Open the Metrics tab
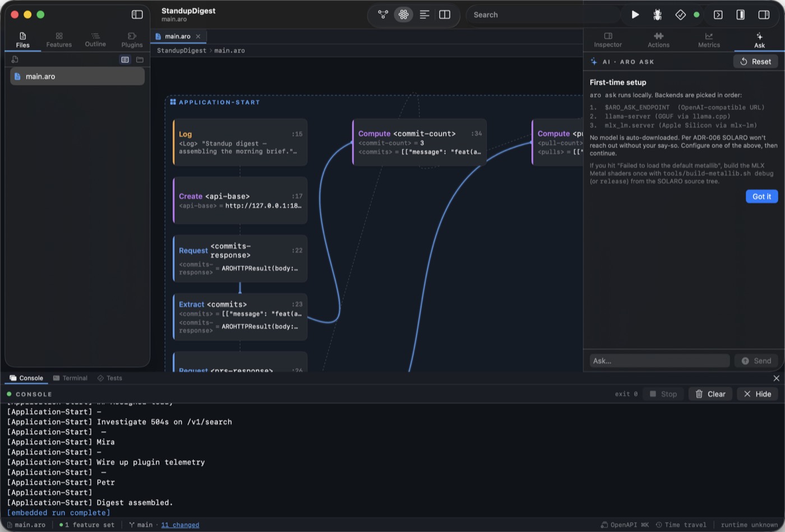Image resolution: width=785 pixels, height=532 pixels. pos(709,40)
